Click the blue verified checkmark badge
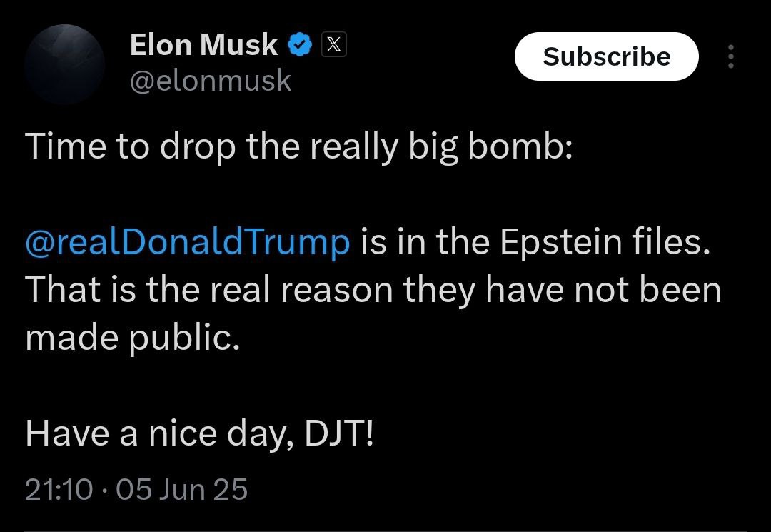This screenshot has width=771, height=532. tap(300, 46)
